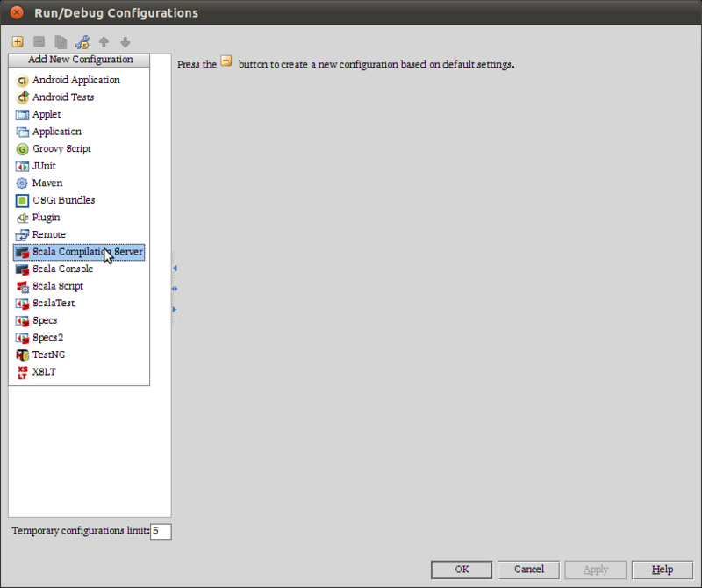
Task: Pick JUnit from the list
Action: click(x=79, y=166)
